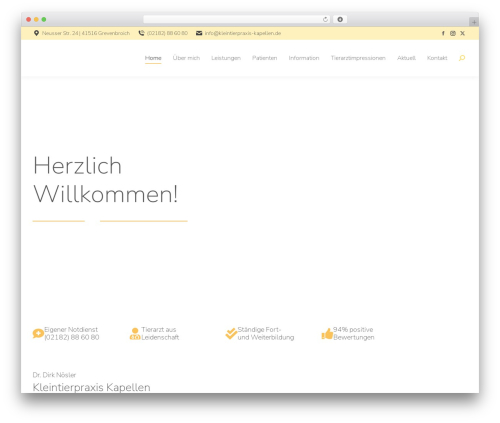Image resolution: width=500 pixels, height=423 pixels.
Task: Open the Aktuell menu item
Action: pos(406,58)
